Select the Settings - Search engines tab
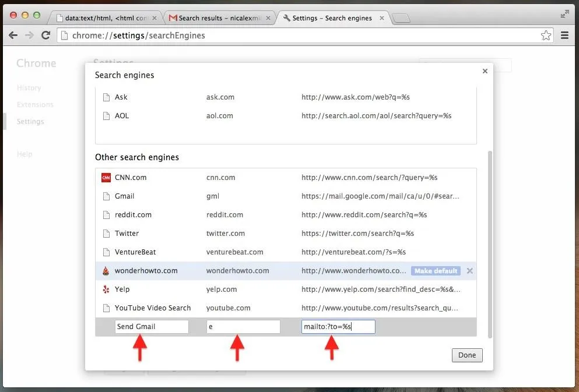 [332, 17]
